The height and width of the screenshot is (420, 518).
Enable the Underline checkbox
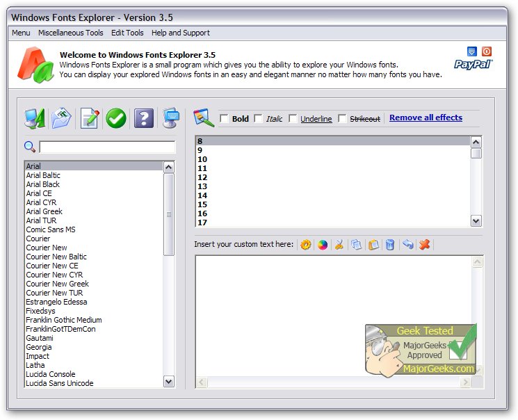(x=292, y=118)
